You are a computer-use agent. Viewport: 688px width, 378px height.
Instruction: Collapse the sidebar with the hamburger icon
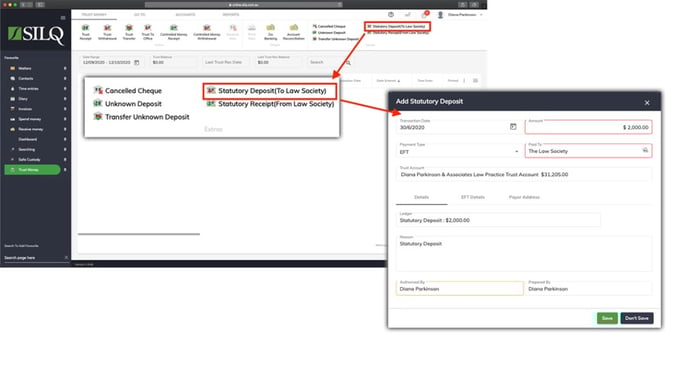point(63,18)
